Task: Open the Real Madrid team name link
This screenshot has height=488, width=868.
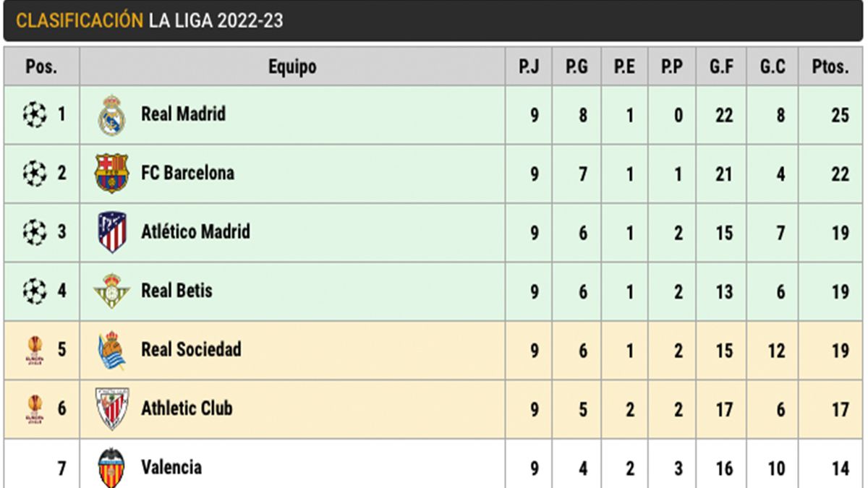Action: pos(183,114)
